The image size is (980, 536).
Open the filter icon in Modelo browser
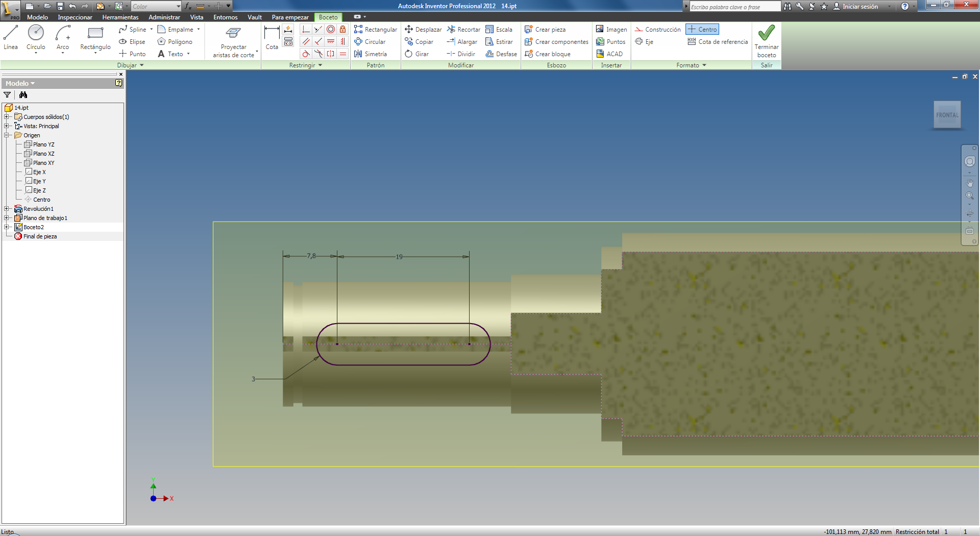(7, 95)
